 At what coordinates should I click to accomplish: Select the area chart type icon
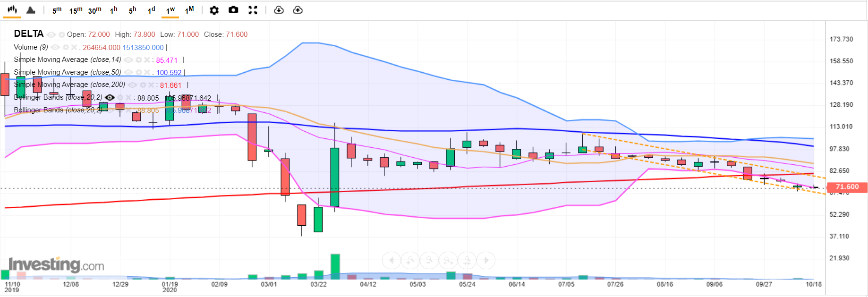(x=31, y=10)
